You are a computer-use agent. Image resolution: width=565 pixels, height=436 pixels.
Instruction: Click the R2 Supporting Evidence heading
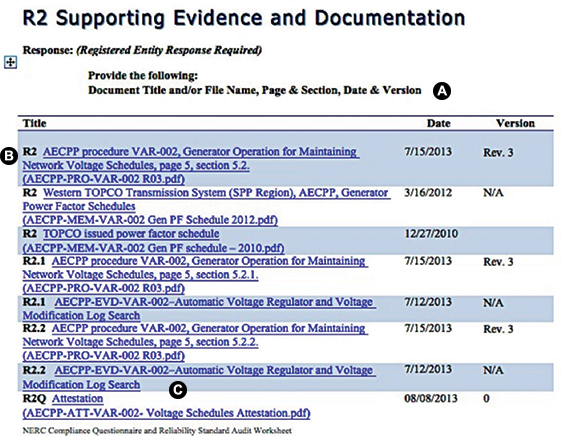click(244, 18)
